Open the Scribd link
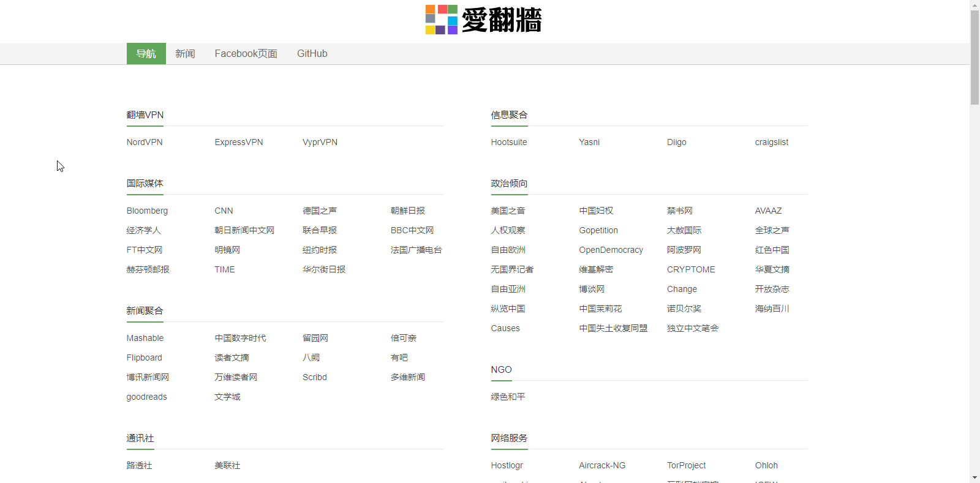 click(315, 377)
